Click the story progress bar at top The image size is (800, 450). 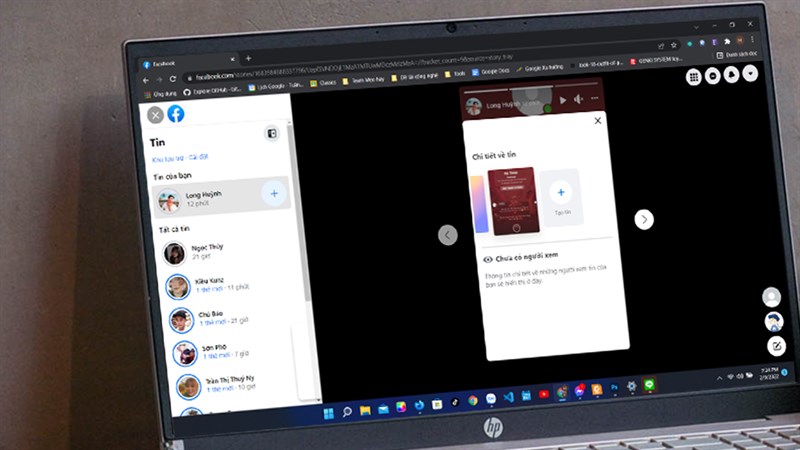[531, 86]
